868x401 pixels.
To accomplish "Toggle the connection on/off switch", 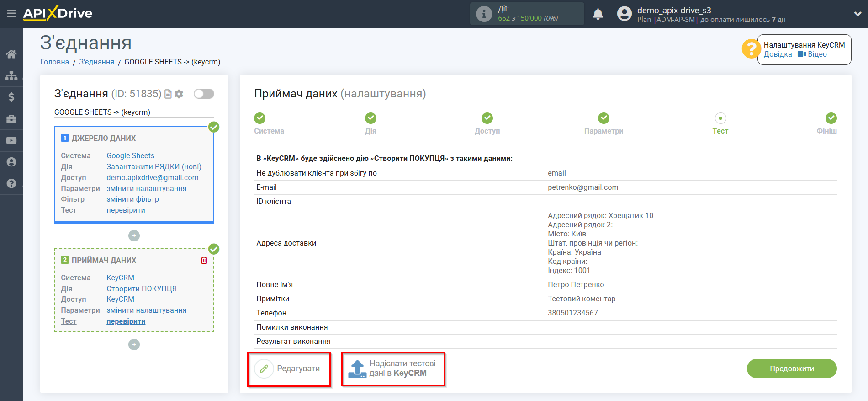I will tap(204, 94).
